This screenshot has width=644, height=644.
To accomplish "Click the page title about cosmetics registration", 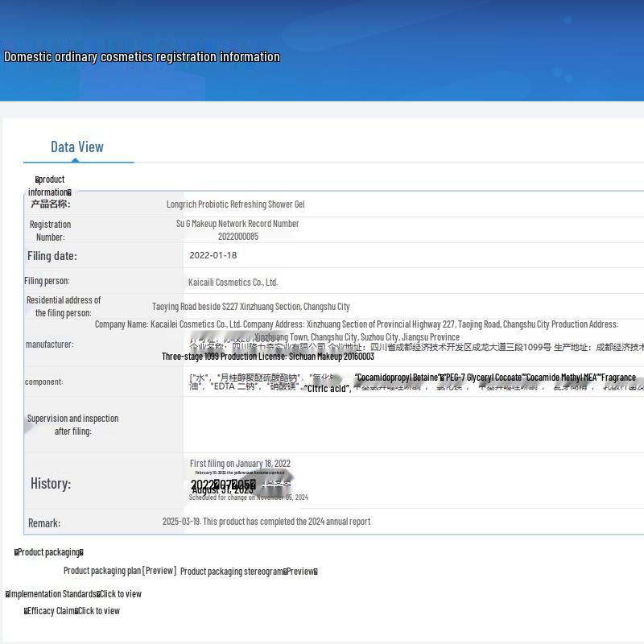I will (142, 56).
